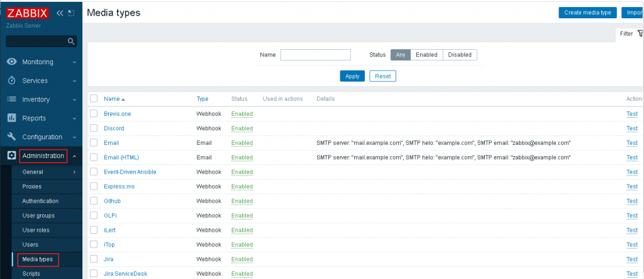Check the iLert row checkbox
The width and height of the screenshot is (644, 279).
(94, 230)
